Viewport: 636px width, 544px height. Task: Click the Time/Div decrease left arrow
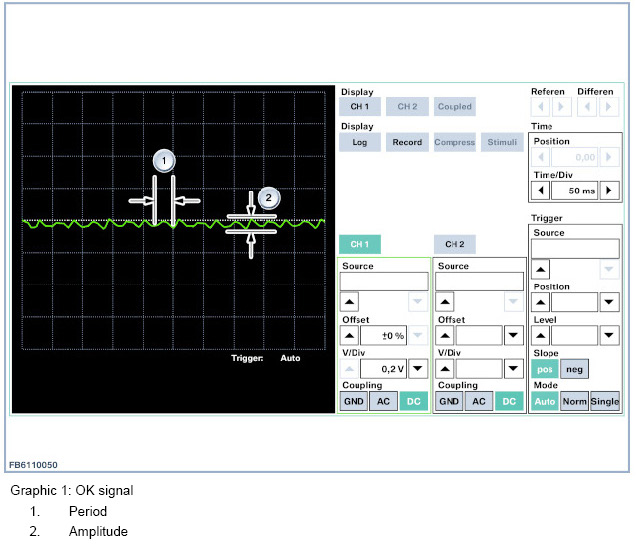[x=541, y=189]
